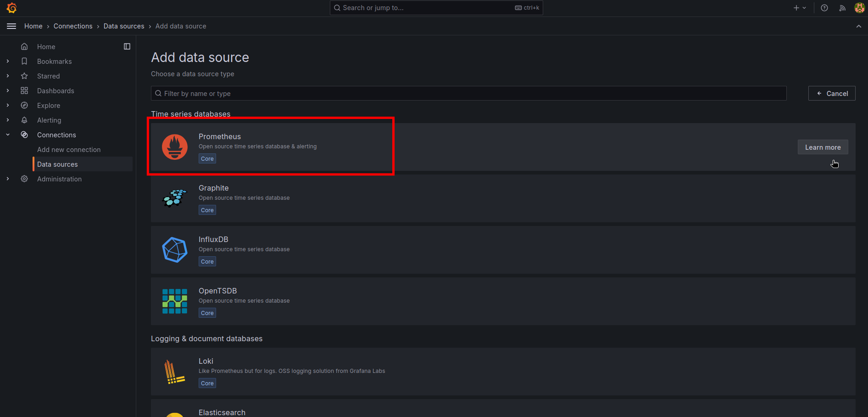Click the Explore compass icon

(24, 105)
